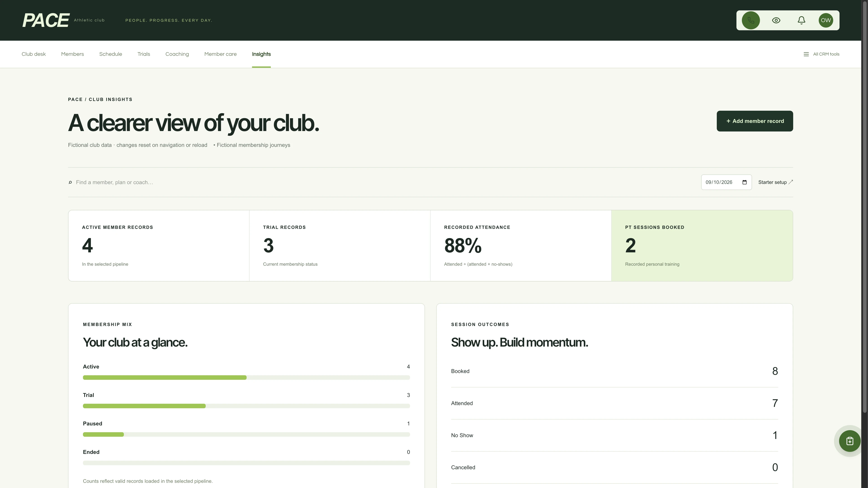Viewport: 868px width, 488px height.
Task: Open the All CRM tools hamburger menu
Action: (821, 54)
